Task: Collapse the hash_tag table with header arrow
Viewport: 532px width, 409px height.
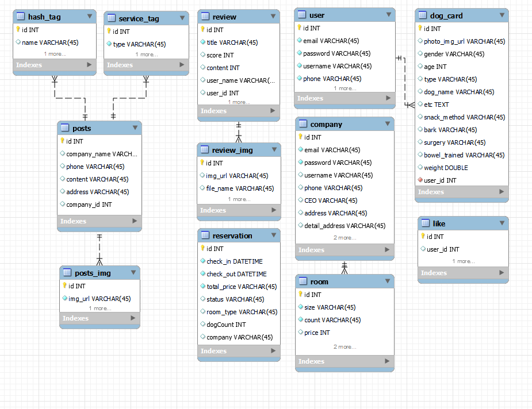Action: coord(90,16)
